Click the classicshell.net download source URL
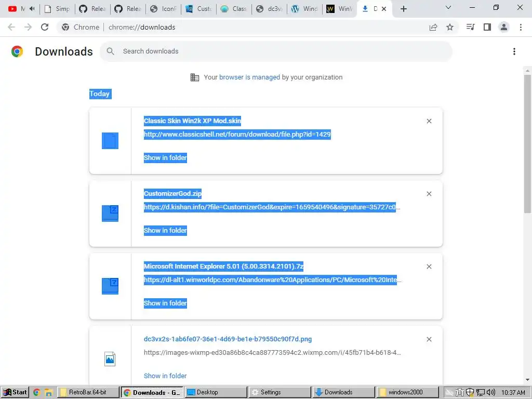Image resolution: width=532 pixels, height=399 pixels. (x=237, y=135)
